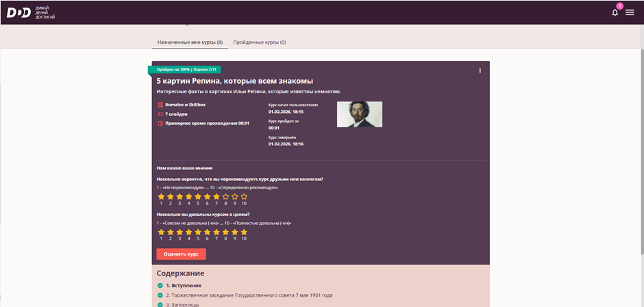Click the green checkmark next to 3. Запорожцы

[x=160, y=304]
